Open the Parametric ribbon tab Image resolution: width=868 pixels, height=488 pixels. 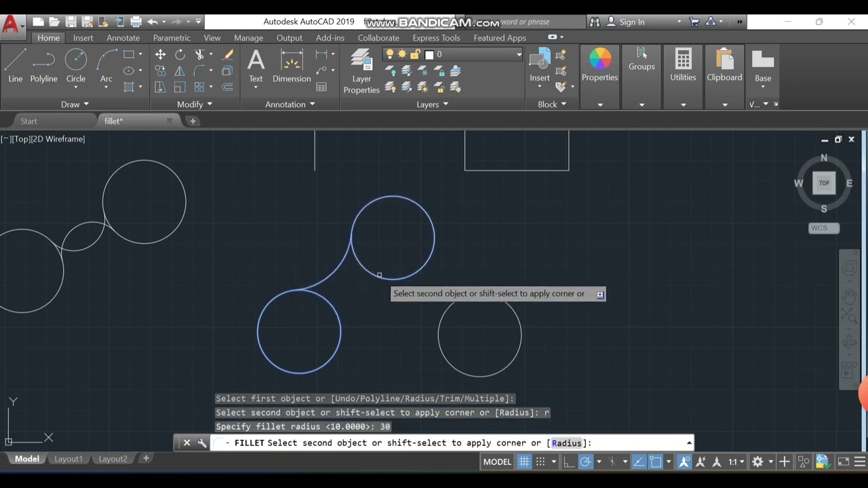[x=172, y=38]
